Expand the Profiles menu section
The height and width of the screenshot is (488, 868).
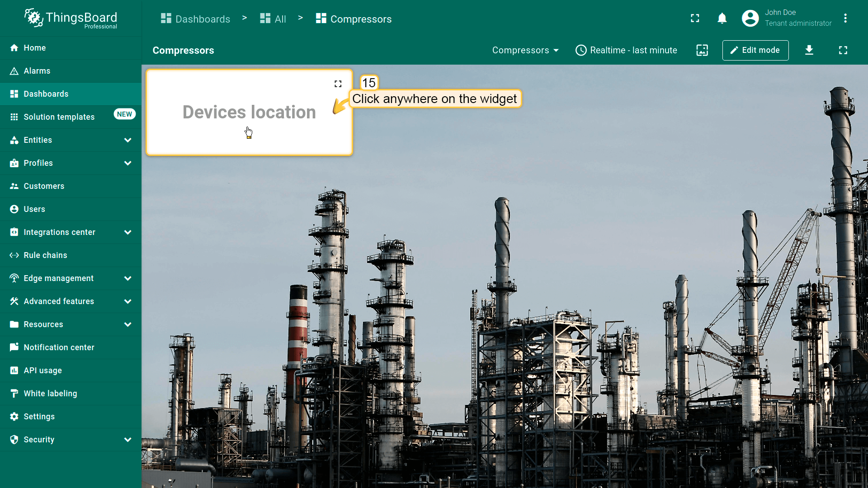(x=128, y=163)
